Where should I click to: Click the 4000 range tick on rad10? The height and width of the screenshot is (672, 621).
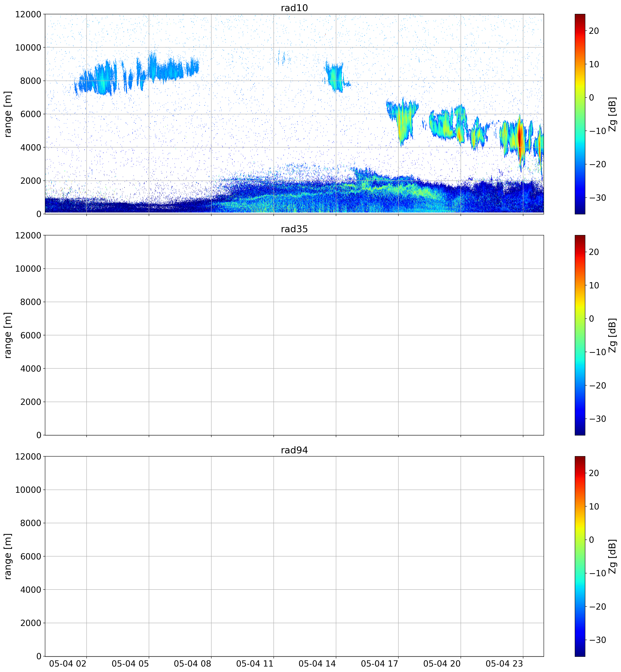tap(31, 147)
